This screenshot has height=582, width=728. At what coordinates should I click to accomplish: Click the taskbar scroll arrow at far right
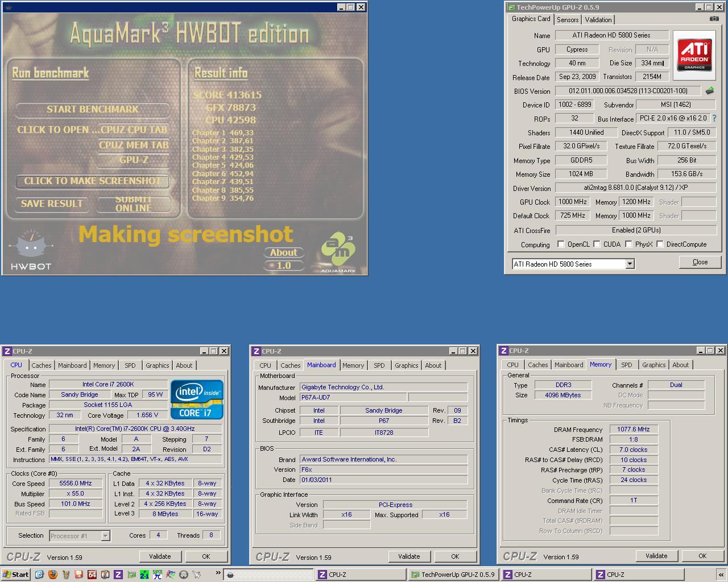coord(721,575)
